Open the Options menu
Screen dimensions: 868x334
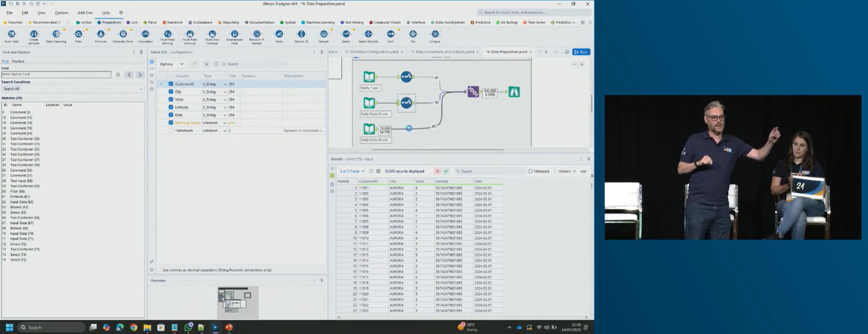coord(62,13)
